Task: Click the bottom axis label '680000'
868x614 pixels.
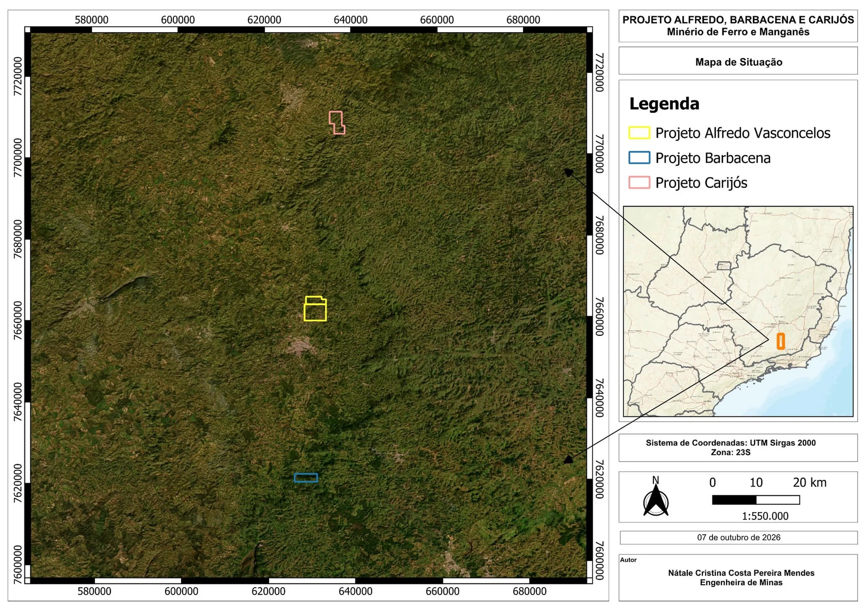Action: (529, 591)
